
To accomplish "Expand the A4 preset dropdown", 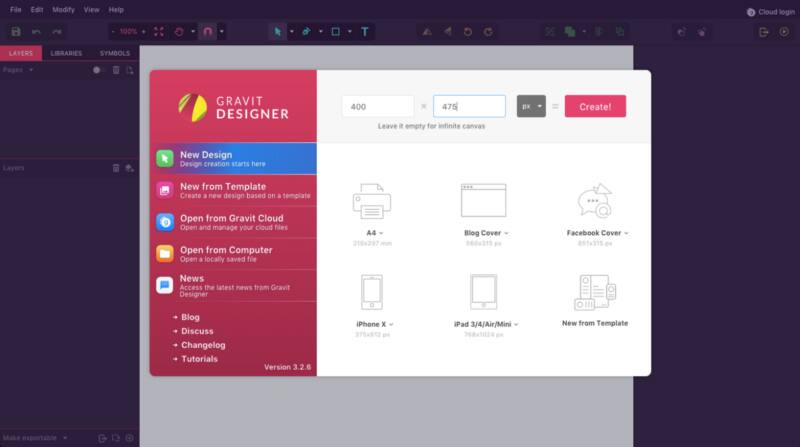I will 381,233.
